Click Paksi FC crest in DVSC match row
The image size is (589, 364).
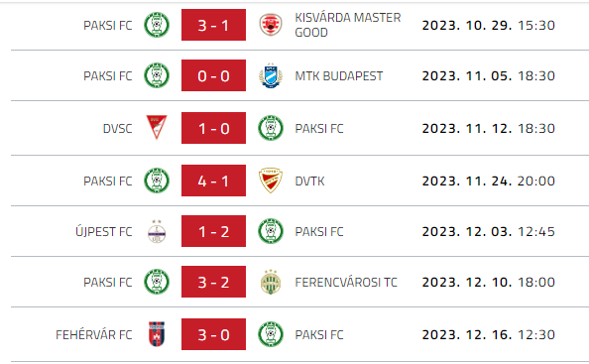[x=271, y=128]
